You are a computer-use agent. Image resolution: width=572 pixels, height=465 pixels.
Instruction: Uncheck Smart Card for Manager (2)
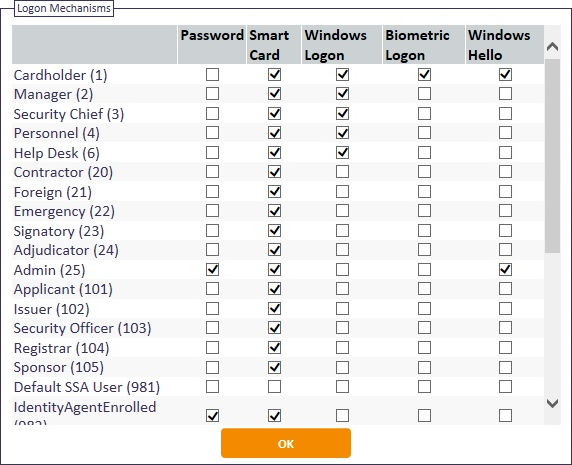tap(274, 94)
